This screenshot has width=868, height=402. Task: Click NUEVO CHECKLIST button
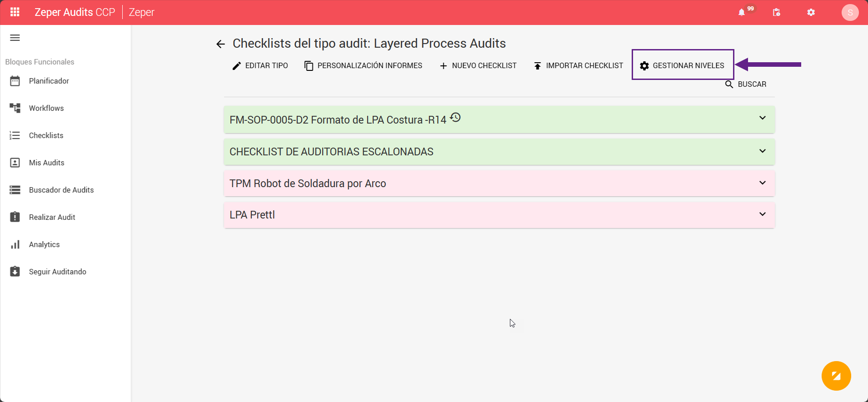tap(478, 66)
